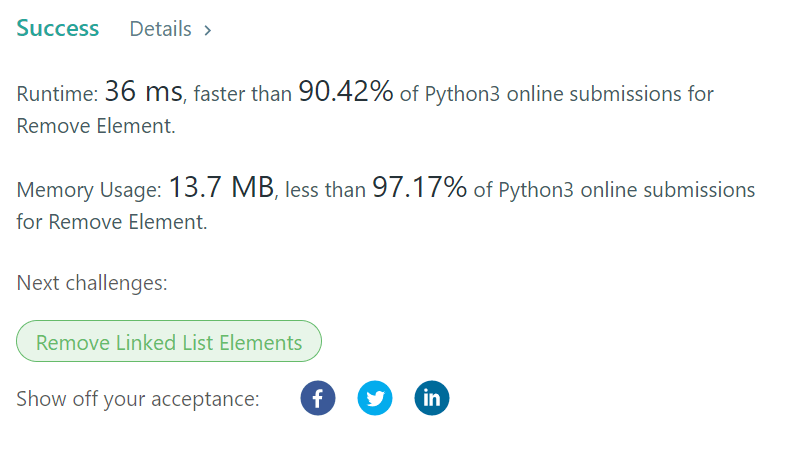Click the 13.7 MB memory value
The height and width of the screenshot is (449, 786).
[221, 188]
